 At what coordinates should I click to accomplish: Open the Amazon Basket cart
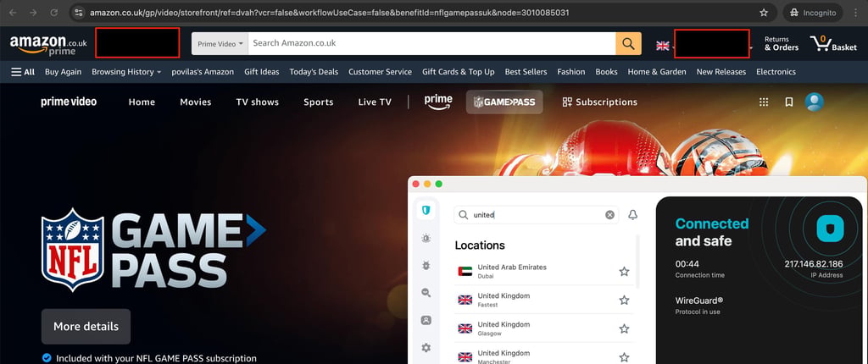[833, 43]
